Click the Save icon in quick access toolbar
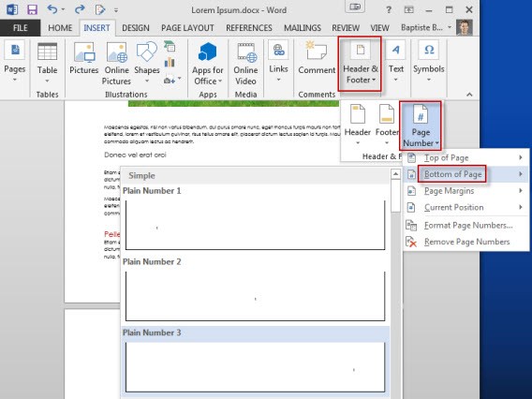The width and height of the screenshot is (532, 399). tap(32, 9)
